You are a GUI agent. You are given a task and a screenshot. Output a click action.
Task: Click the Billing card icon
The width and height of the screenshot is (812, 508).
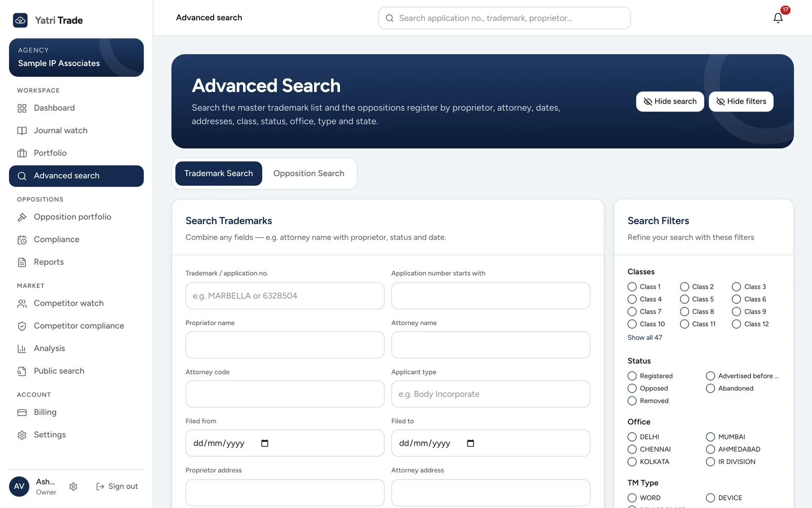[22, 412]
